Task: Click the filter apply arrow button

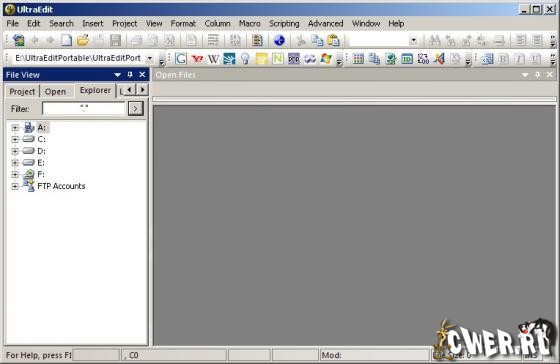Action: [136, 108]
